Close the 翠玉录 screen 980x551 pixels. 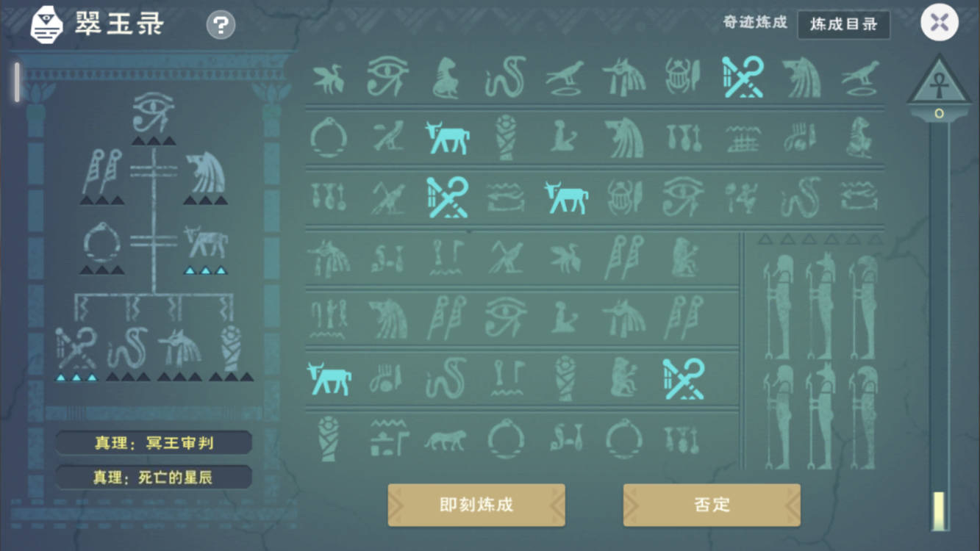(940, 23)
